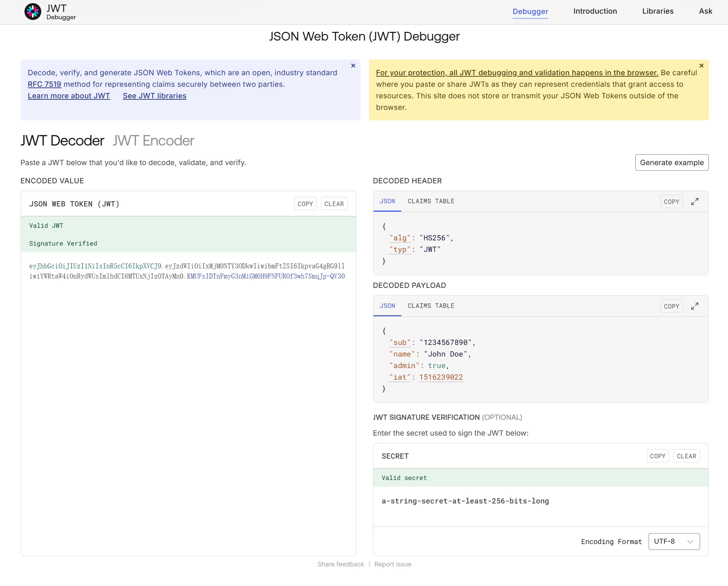This screenshot has height=586, width=728.
Task: Clear the encoded JWT field
Action: (x=334, y=204)
